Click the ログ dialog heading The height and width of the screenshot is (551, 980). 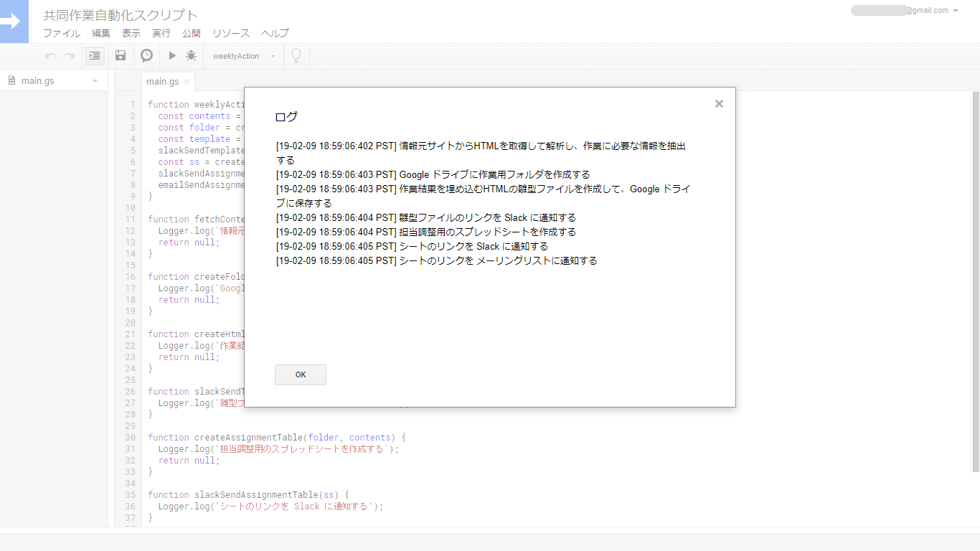pos(286,117)
